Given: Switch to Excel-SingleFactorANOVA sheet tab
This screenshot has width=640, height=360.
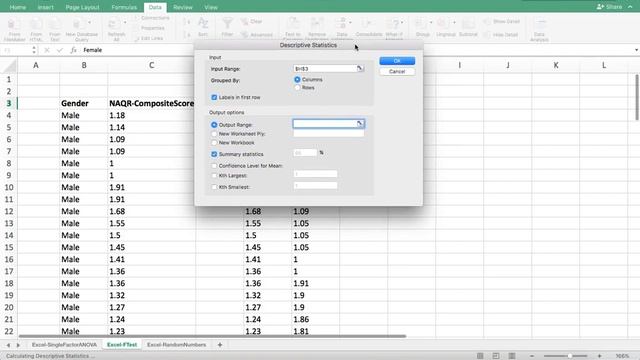Looking at the screenshot, I should tap(64, 345).
